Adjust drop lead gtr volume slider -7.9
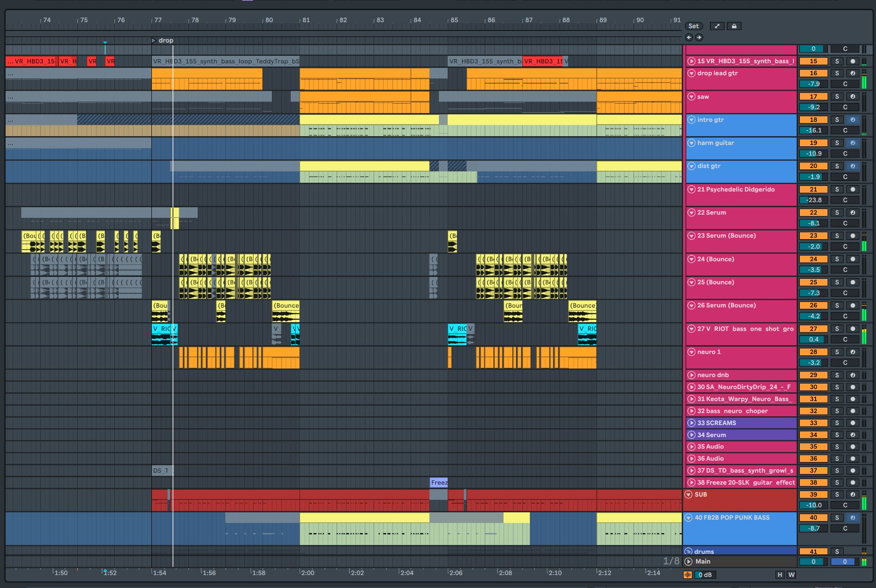This screenshot has height=588, width=876. tap(813, 84)
